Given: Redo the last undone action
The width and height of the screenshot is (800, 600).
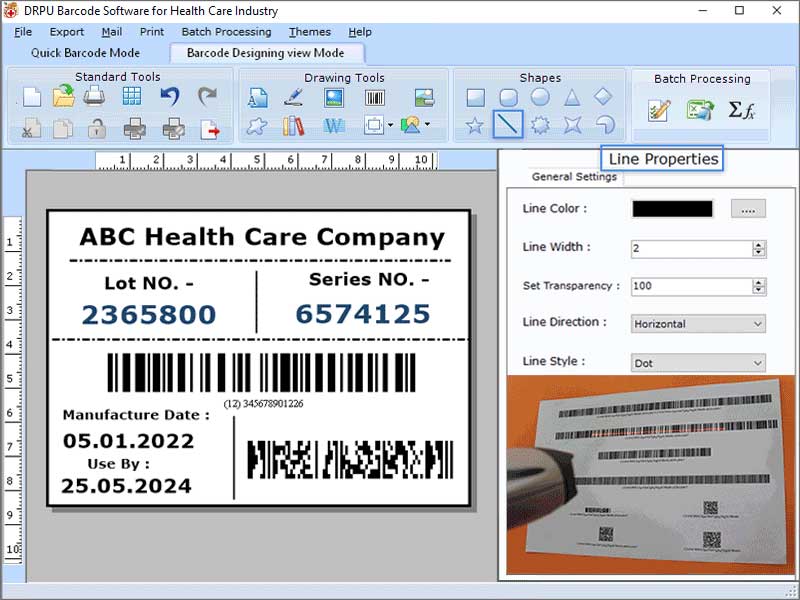Looking at the screenshot, I should 207,95.
